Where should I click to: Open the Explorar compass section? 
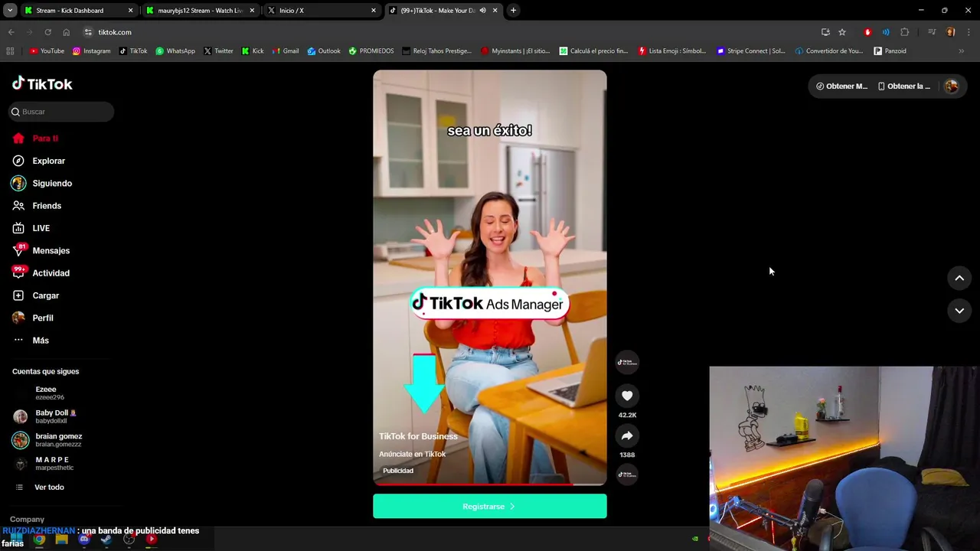[x=38, y=161]
